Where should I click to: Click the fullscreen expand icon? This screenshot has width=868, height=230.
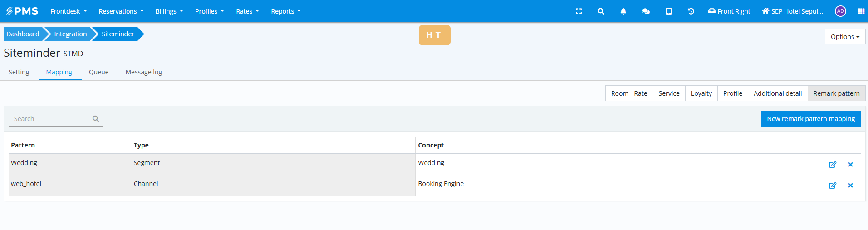[579, 11]
